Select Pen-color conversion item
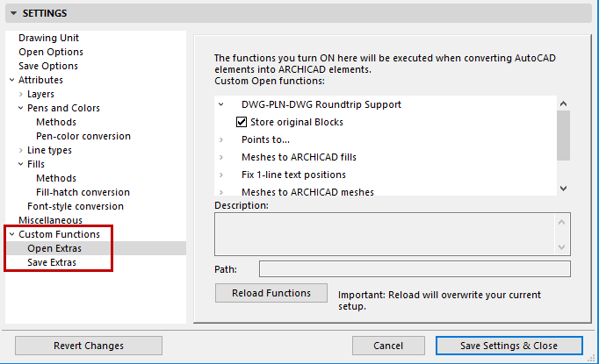Viewport: 599px width, 364px height. 83,136
